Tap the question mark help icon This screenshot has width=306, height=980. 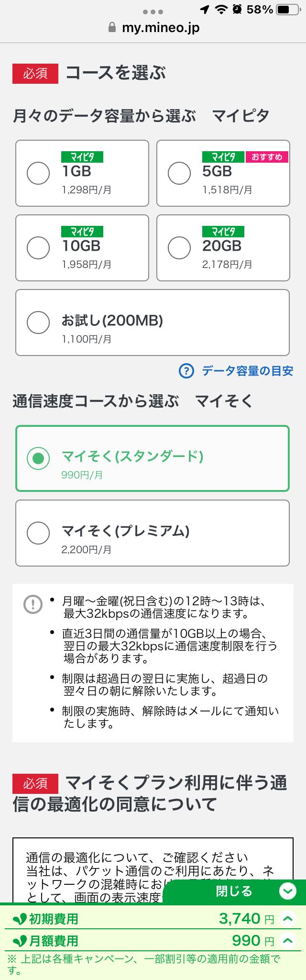pos(186,371)
